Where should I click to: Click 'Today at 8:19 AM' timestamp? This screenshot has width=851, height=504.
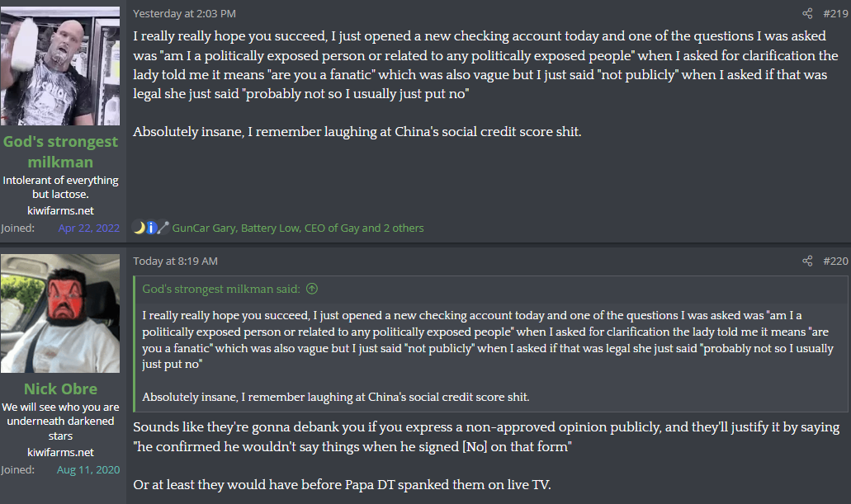[175, 261]
